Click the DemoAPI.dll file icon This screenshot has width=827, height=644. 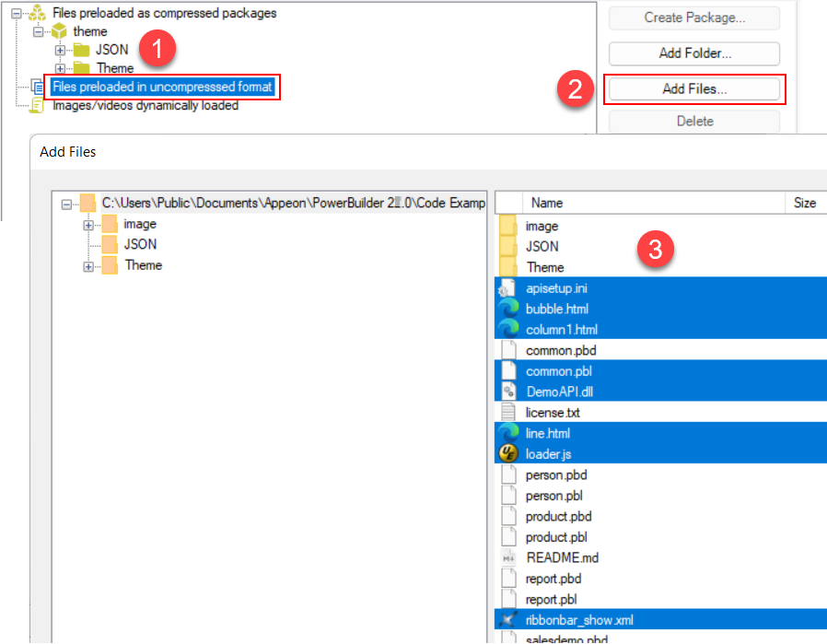[507, 392]
